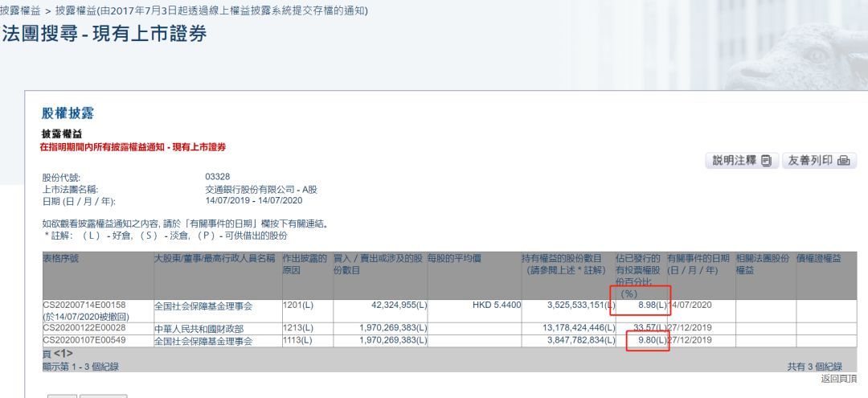Click 顯示第 1 - 3 個紀錄 text
Image resolution: width=868 pixels, height=398 pixels.
[80, 367]
